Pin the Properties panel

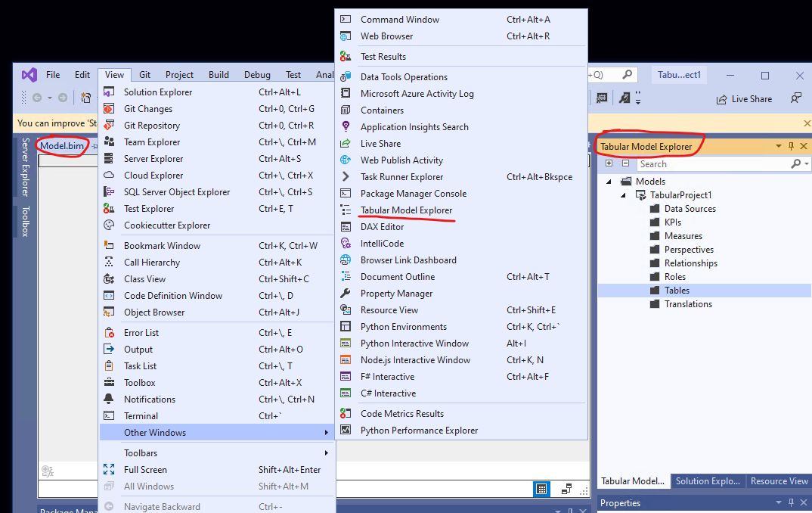coord(792,502)
